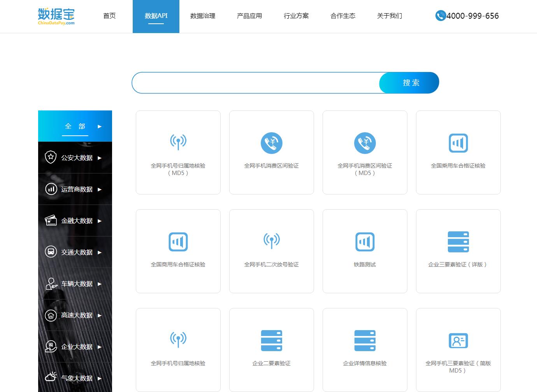Open 全国乘用车合格证核验 speaker icon

click(458, 143)
